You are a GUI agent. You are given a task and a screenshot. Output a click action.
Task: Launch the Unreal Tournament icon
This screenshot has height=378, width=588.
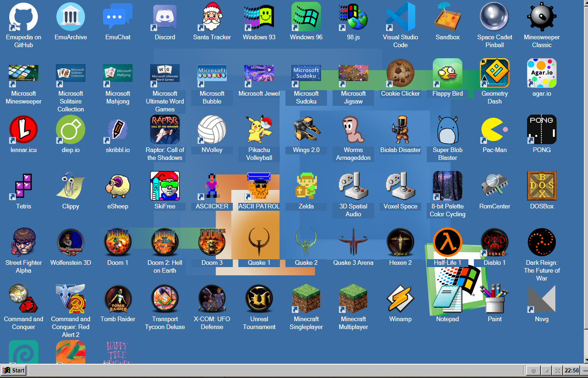click(259, 299)
